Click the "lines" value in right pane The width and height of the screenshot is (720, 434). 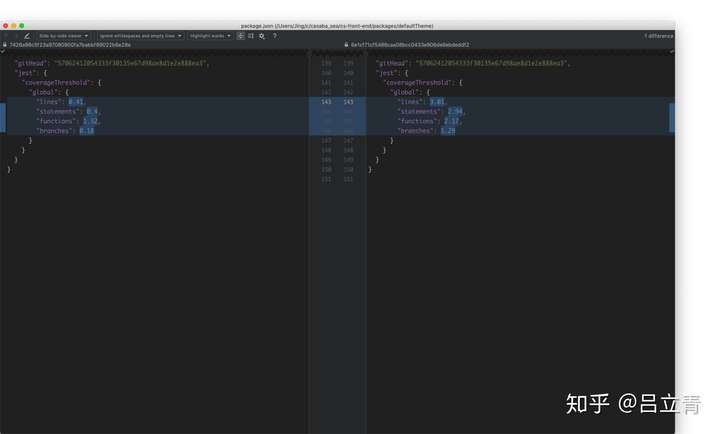[437, 101]
